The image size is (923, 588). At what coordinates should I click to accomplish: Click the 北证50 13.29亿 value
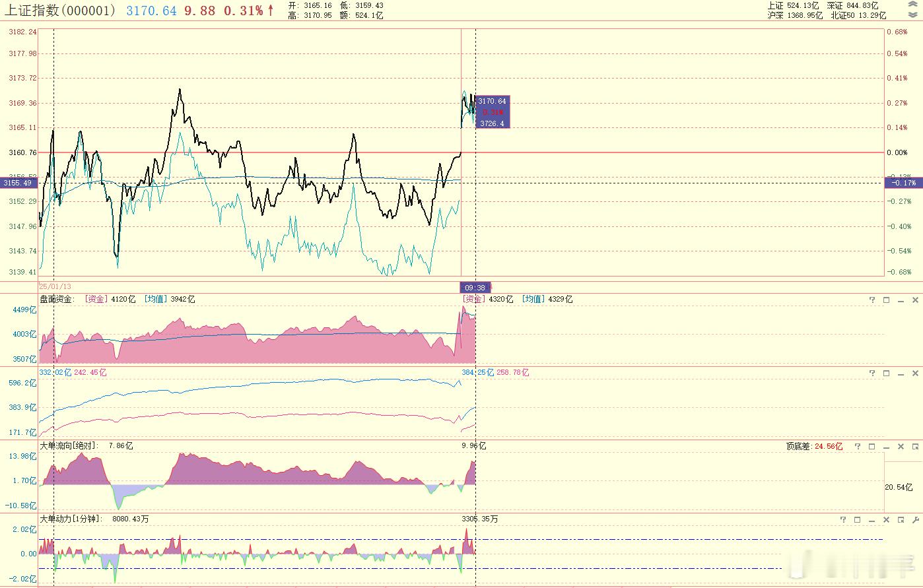[x=858, y=15]
